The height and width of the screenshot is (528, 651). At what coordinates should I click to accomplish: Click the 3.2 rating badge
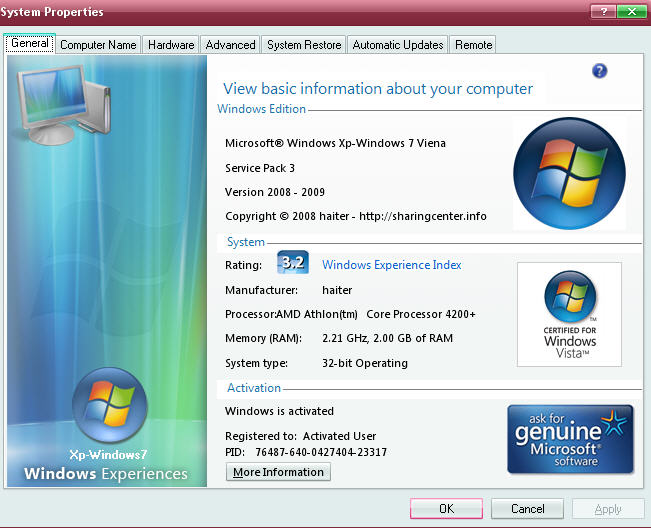coord(293,262)
